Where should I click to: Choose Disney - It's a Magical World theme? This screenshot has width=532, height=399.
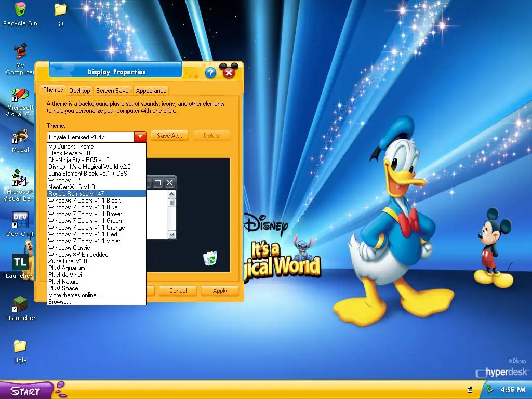97,167
